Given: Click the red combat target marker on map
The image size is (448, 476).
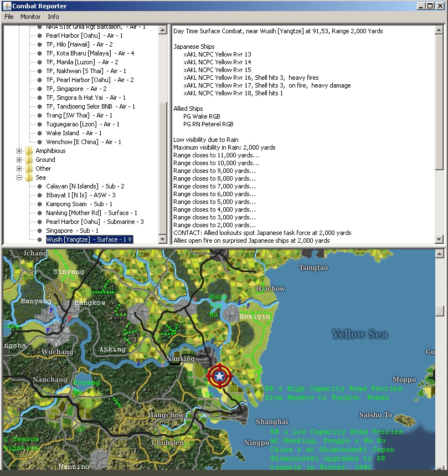Looking at the screenshot, I should pyautogui.click(x=220, y=376).
